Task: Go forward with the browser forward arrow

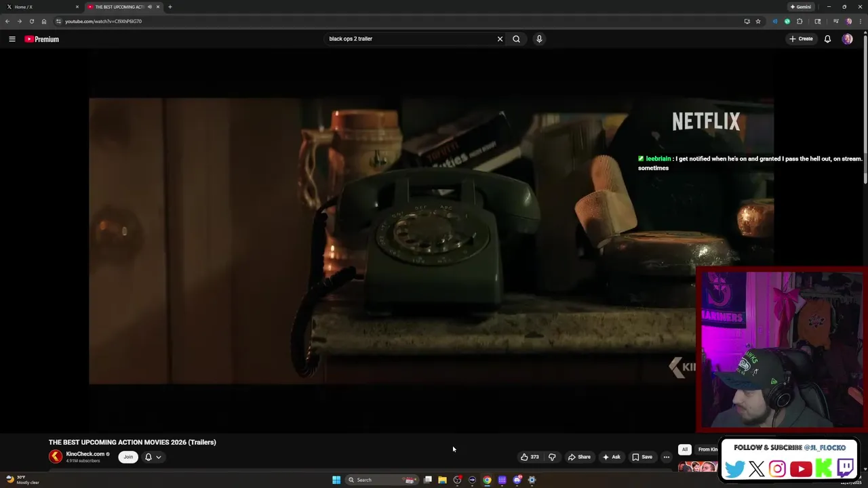Action: pos(19,21)
